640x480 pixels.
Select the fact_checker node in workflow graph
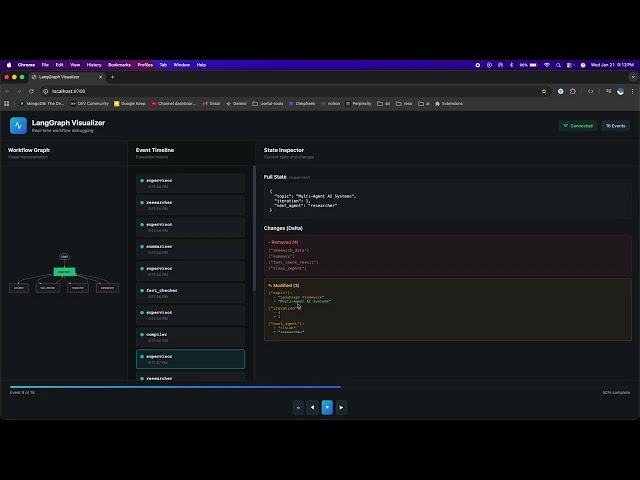(x=48, y=288)
